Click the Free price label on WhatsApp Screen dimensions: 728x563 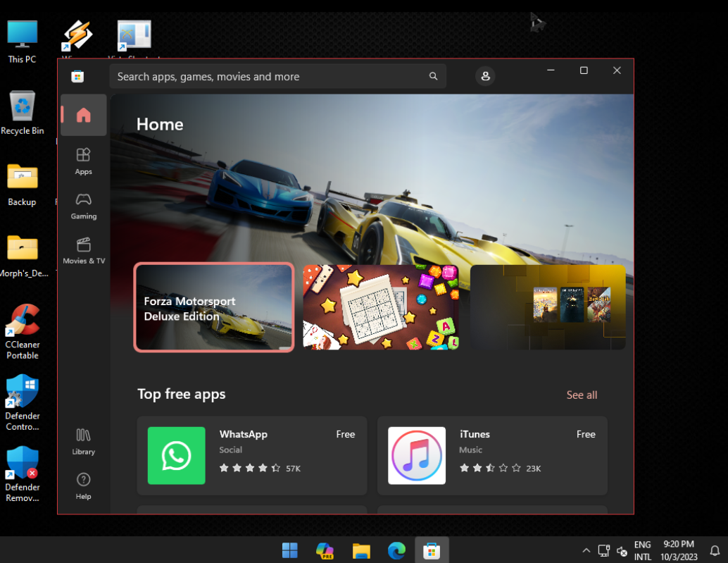[346, 434]
